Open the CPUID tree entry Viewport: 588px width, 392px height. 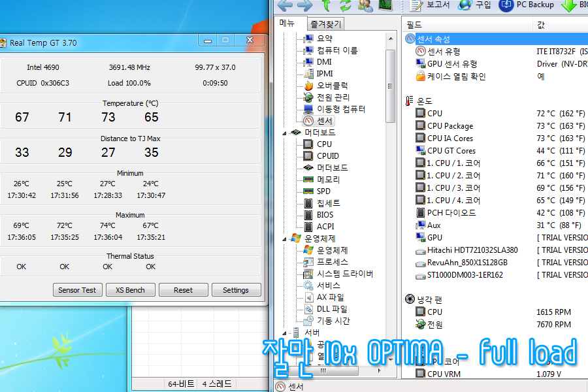[x=321, y=155]
